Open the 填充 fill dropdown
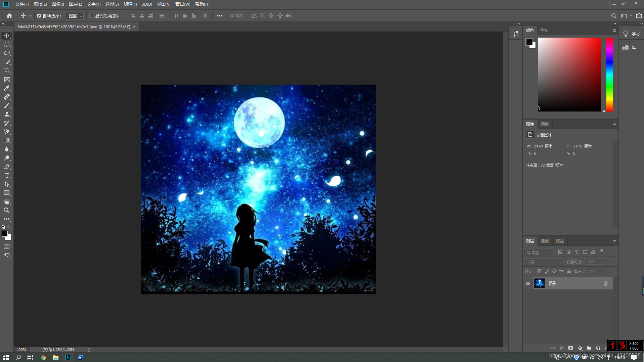 [600, 271]
